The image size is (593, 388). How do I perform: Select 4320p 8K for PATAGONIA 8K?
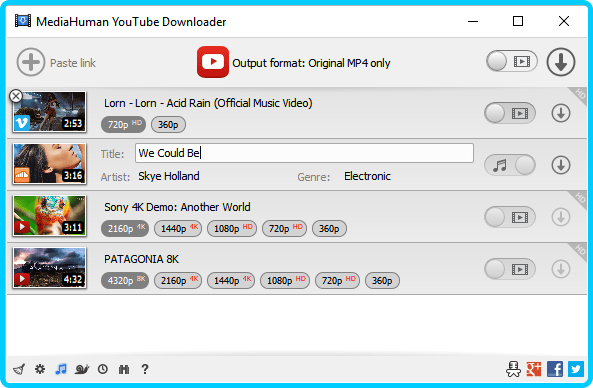pos(125,281)
